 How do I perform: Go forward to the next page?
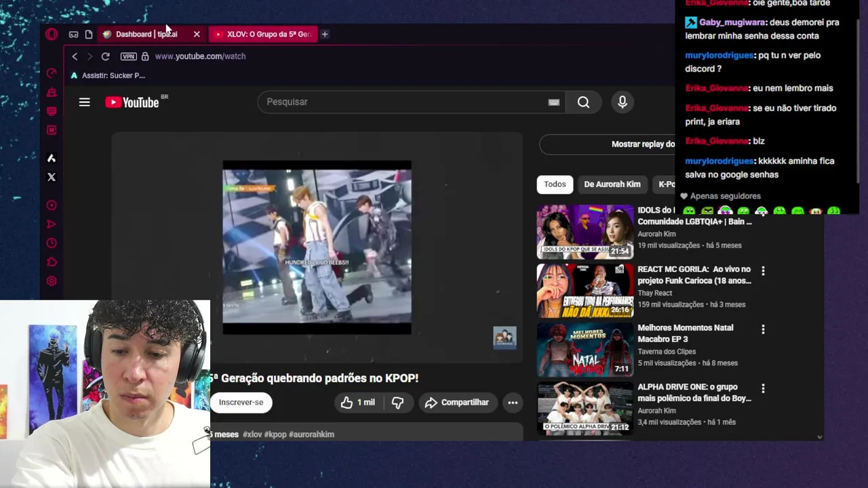pos(89,56)
